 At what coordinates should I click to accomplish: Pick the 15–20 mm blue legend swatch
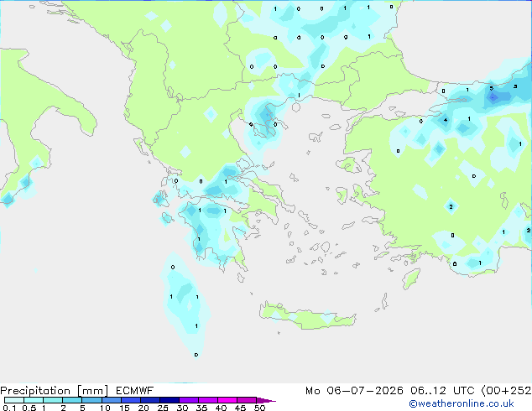pyautogui.click(x=131, y=400)
